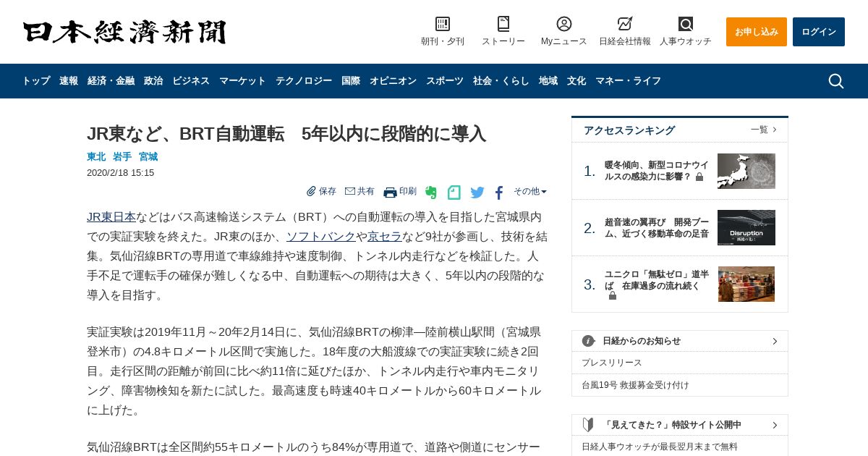This screenshot has width=868, height=456.
Task: Click the 東北 region tag
Action: (96, 156)
